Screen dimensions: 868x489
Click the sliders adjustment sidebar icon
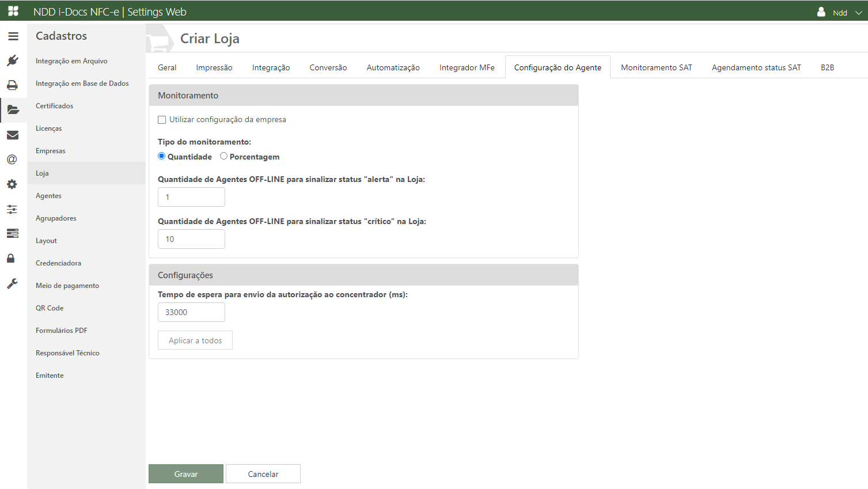pyautogui.click(x=12, y=209)
